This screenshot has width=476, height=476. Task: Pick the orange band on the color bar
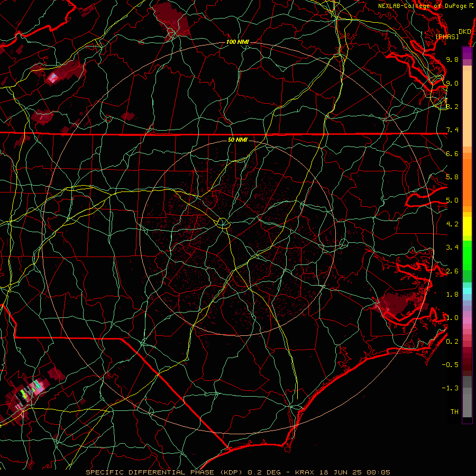click(x=467, y=182)
